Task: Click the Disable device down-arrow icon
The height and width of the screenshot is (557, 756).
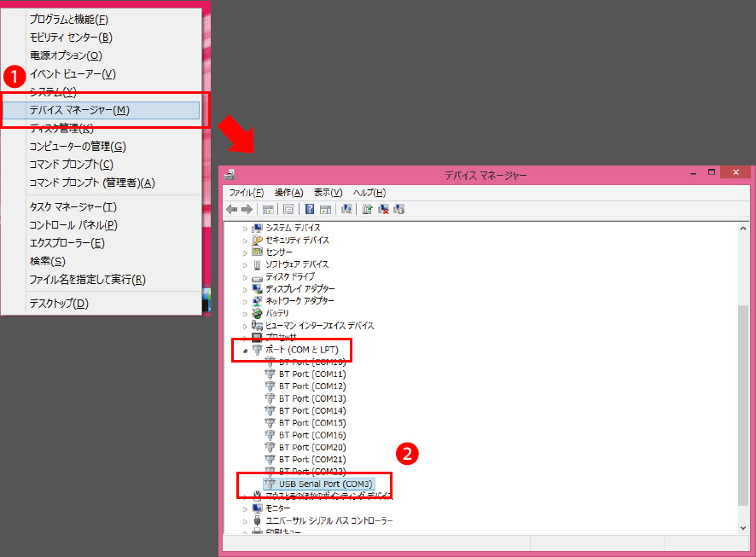Action: 398,209
